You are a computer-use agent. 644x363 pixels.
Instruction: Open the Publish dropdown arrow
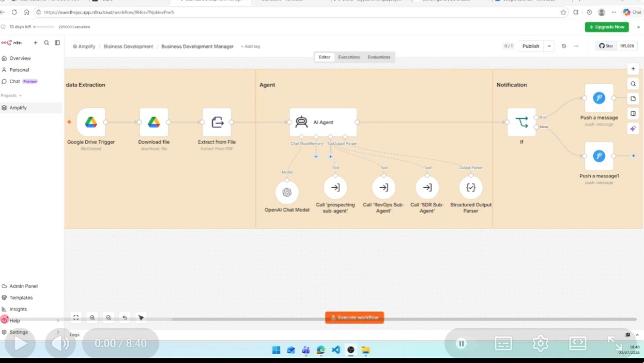point(549,46)
